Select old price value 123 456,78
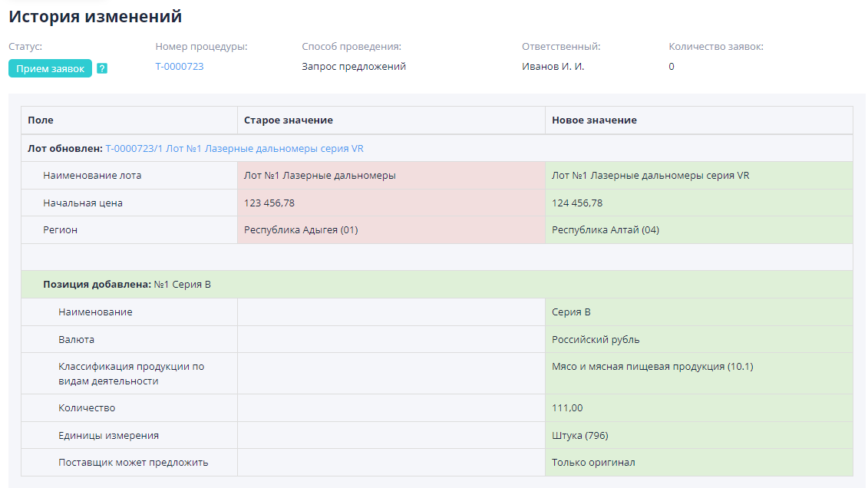868x488 pixels. point(270,202)
